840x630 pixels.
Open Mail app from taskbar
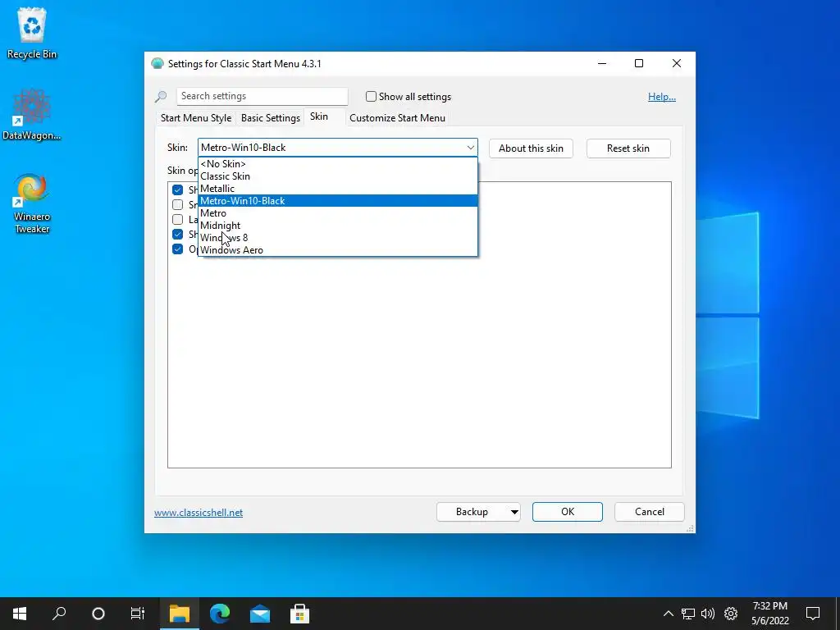pyautogui.click(x=260, y=614)
